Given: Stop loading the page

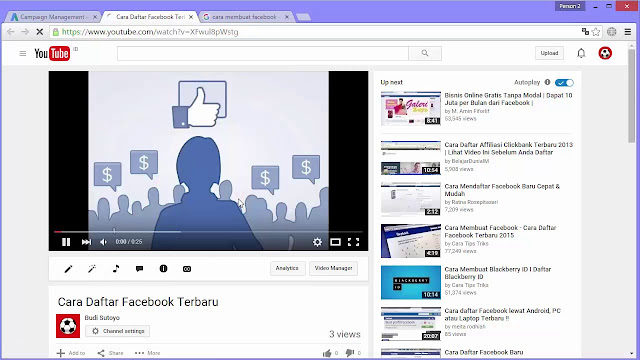Looking at the screenshot, I should pos(40,32).
